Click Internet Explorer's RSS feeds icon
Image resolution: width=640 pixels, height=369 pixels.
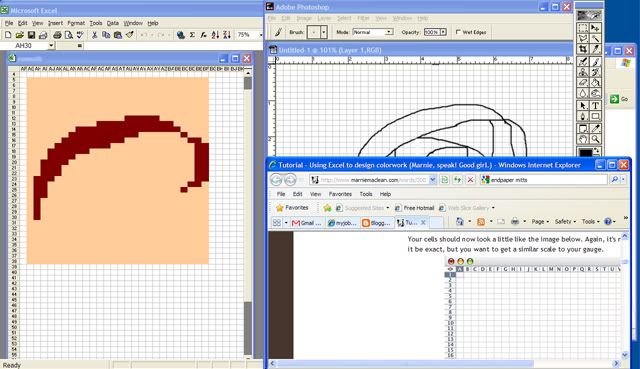pyautogui.click(x=481, y=222)
